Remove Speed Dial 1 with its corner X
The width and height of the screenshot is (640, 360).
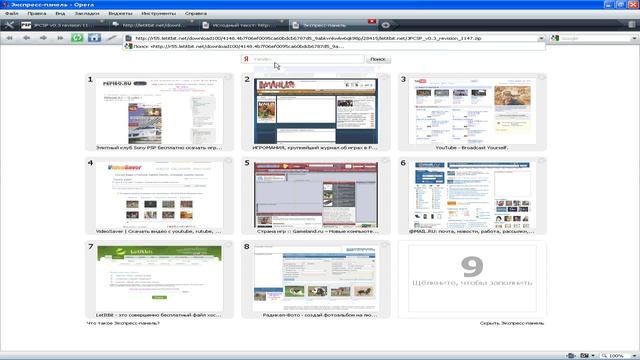[x=228, y=77]
